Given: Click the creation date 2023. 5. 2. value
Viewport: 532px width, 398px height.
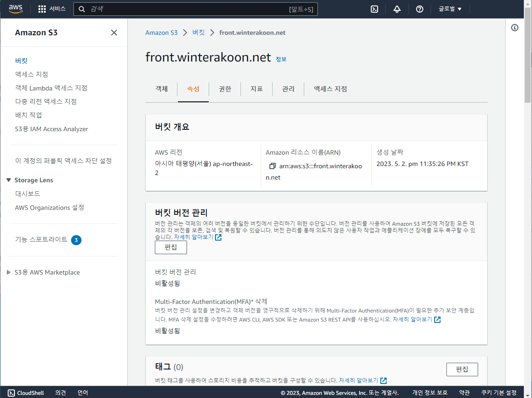Looking at the screenshot, I should click(x=422, y=164).
